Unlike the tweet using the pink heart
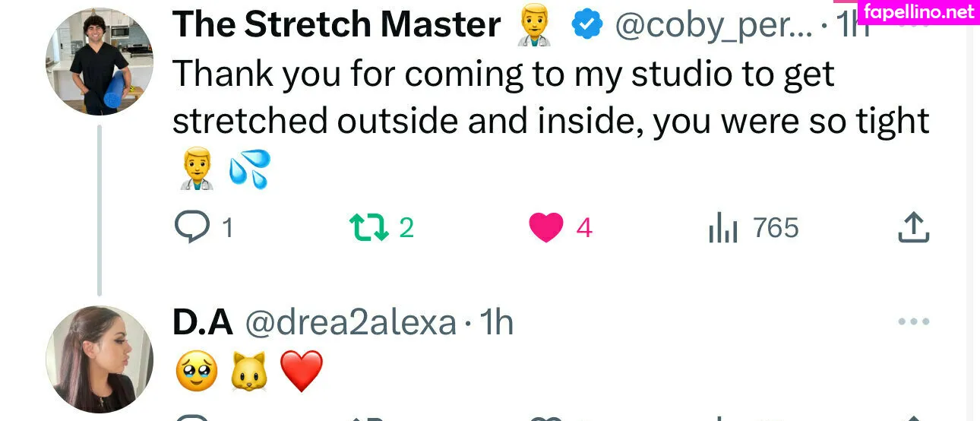The width and height of the screenshot is (980, 421). point(545,227)
